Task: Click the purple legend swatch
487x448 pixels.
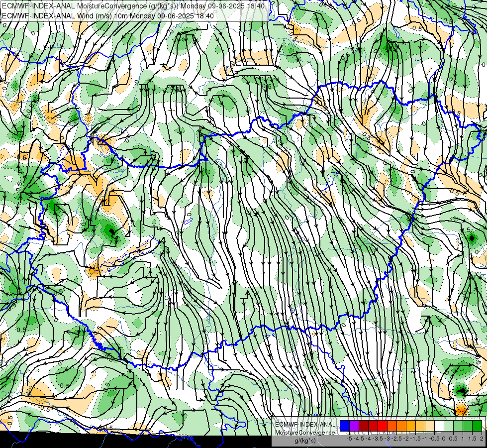Action: (354, 426)
